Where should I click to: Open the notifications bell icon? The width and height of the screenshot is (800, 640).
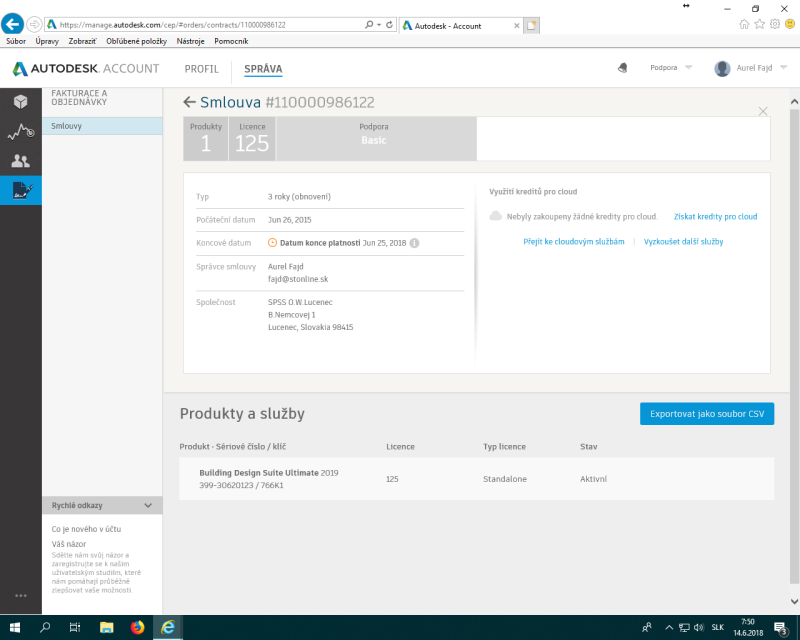[x=624, y=69]
